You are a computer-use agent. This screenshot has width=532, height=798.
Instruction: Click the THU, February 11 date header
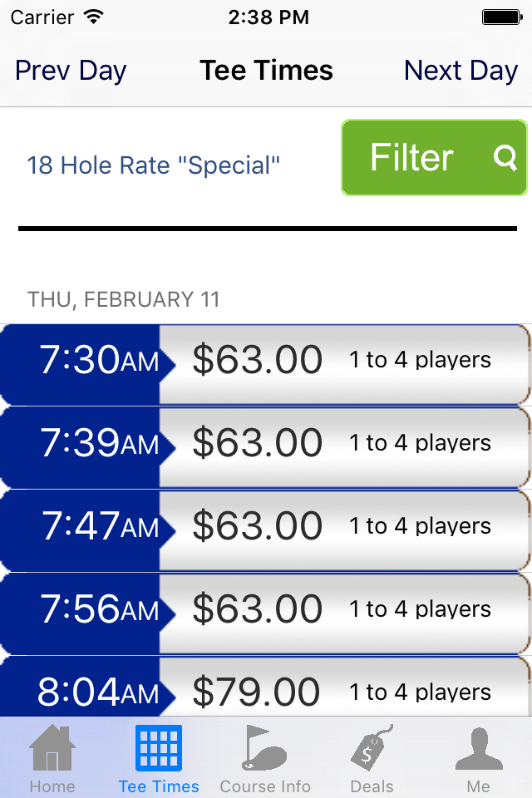[124, 299]
